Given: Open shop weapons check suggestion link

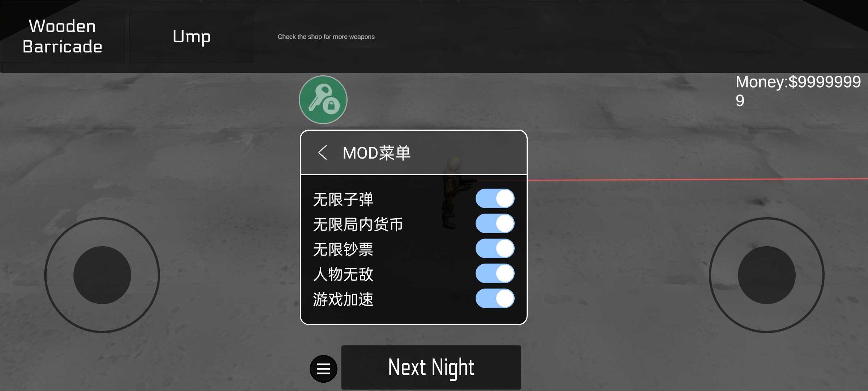Looking at the screenshot, I should (x=327, y=37).
